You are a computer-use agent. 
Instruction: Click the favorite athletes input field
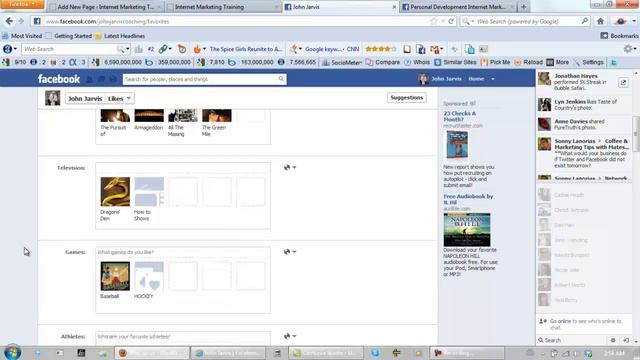pos(182,337)
